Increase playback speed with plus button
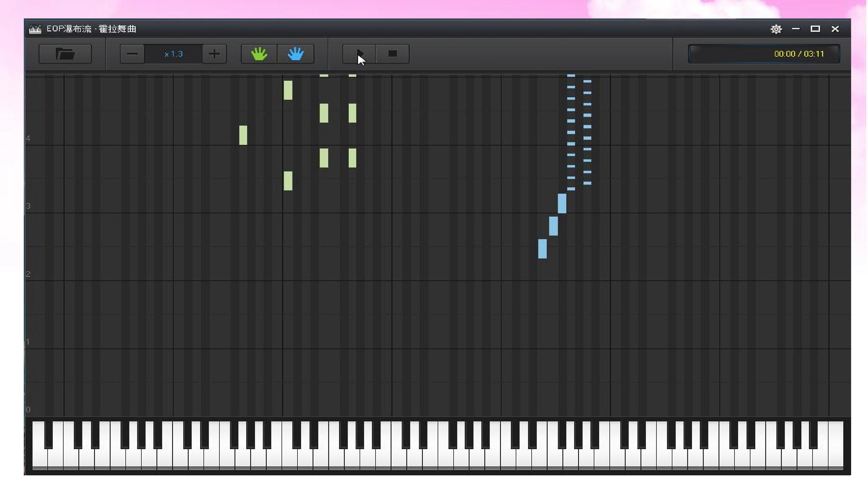 [214, 54]
